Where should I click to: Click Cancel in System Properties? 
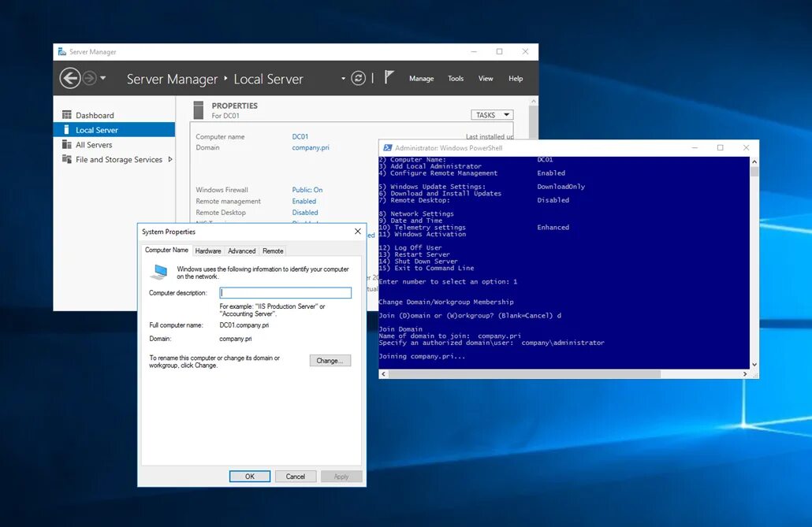click(x=295, y=477)
